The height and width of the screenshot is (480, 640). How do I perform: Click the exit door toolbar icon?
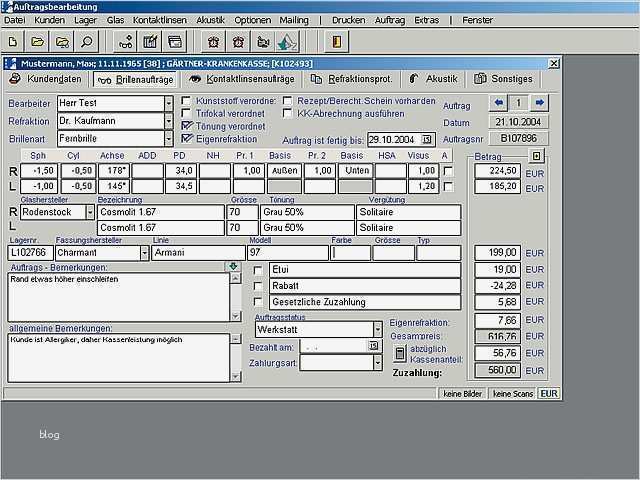pos(336,42)
